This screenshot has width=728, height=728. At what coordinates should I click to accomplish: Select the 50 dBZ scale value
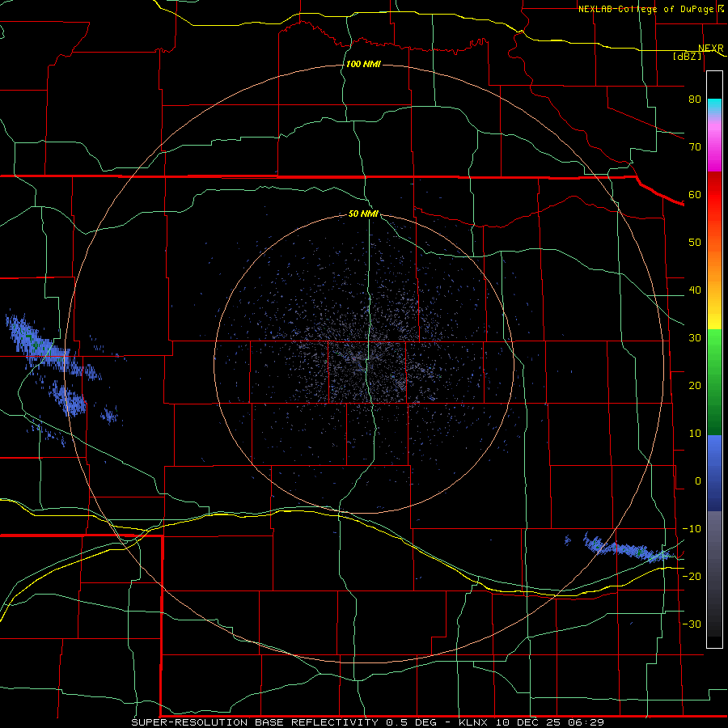click(695, 243)
